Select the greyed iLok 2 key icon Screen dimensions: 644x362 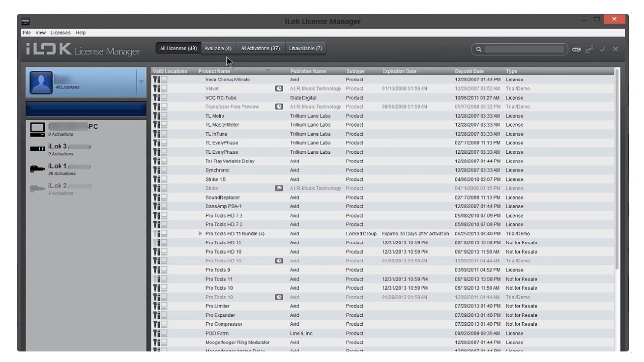(x=37, y=189)
